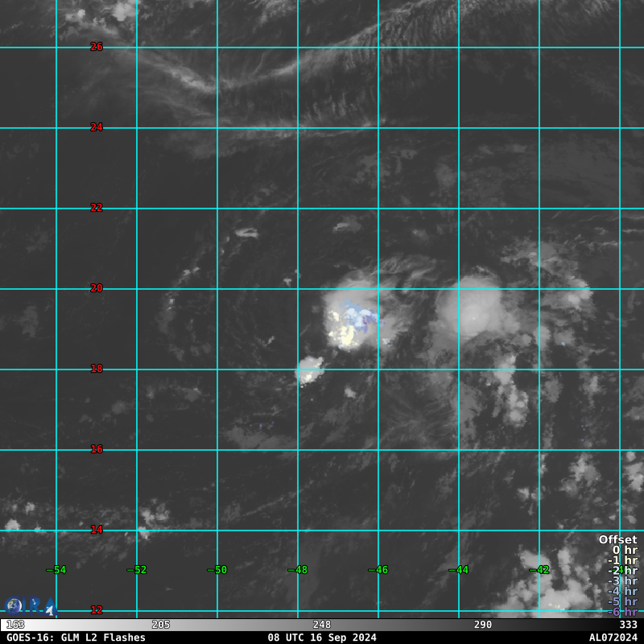Click the 08 UTC 16 Sep 2024 timestamp

[x=322, y=638]
